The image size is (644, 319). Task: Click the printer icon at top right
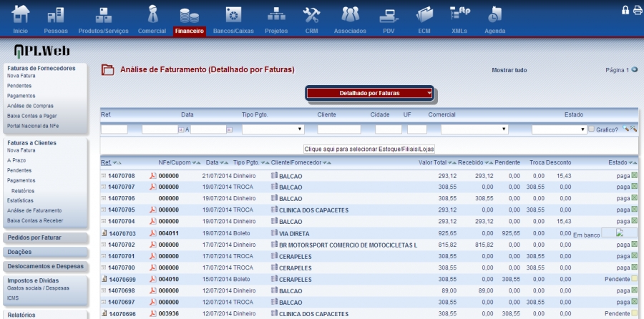(637, 10)
